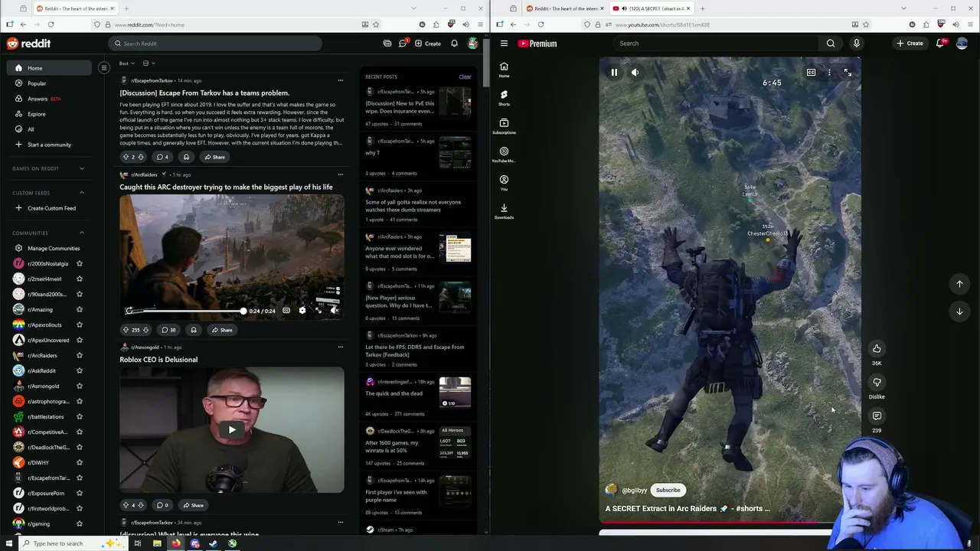Open feed view layout dropdown
980x551 pixels.
[x=149, y=64]
